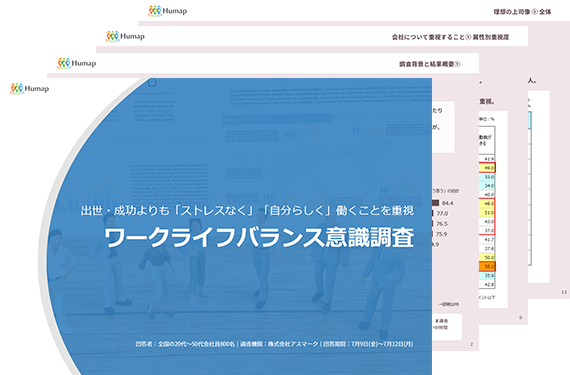Click the table cell 42.8
The height and width of the screenshot is (375, 570).
487,285
